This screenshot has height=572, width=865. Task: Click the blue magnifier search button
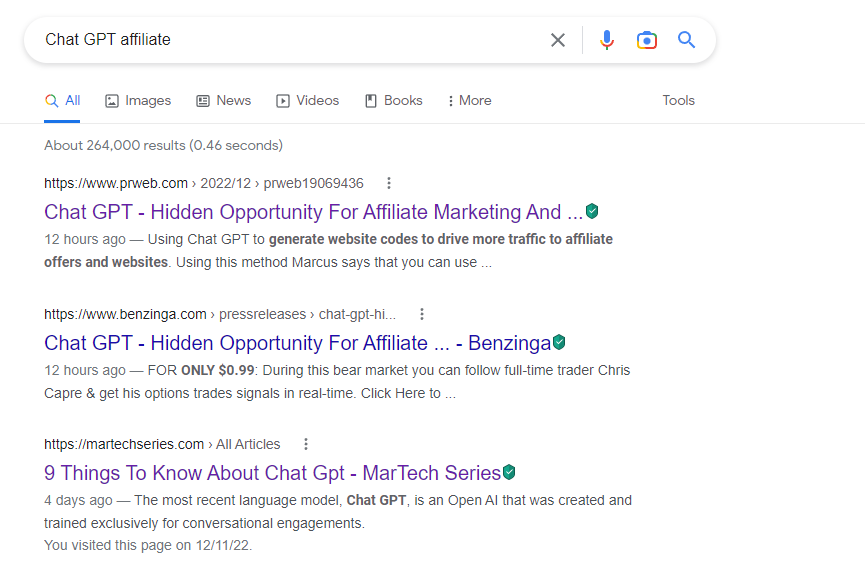(686, 40)
